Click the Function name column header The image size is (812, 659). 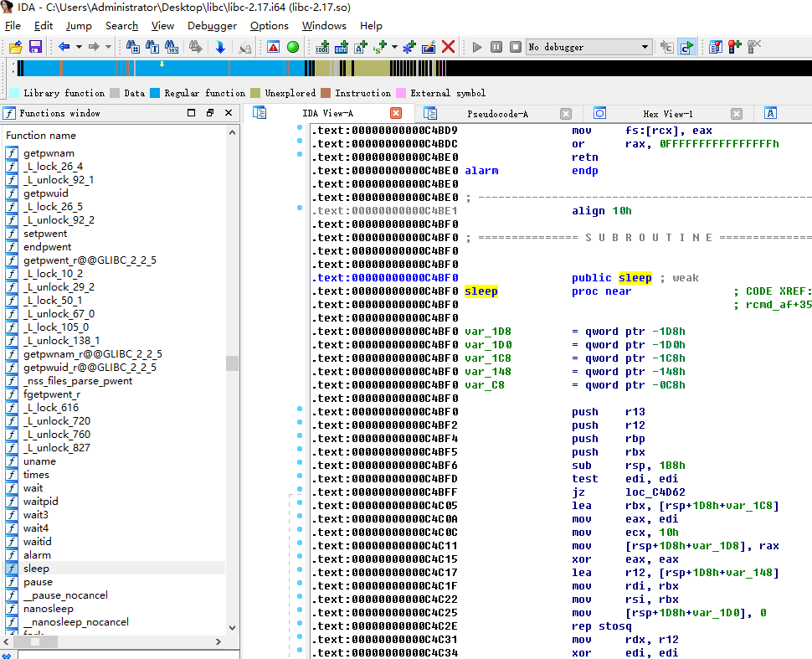[x=41, y=136]
